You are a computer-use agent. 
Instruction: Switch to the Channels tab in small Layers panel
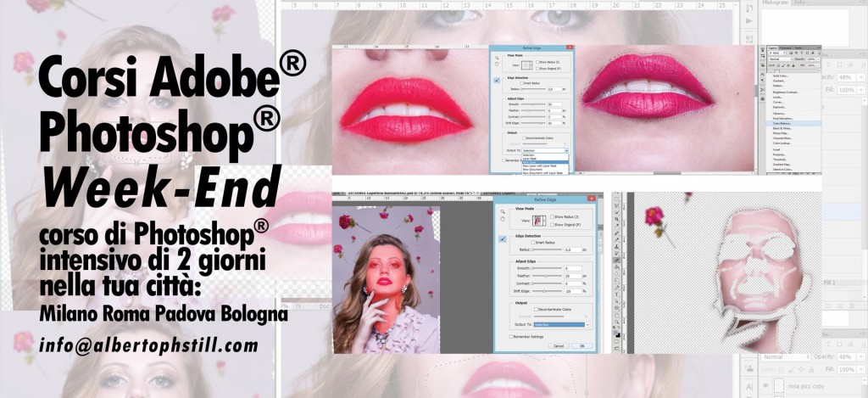786,48
